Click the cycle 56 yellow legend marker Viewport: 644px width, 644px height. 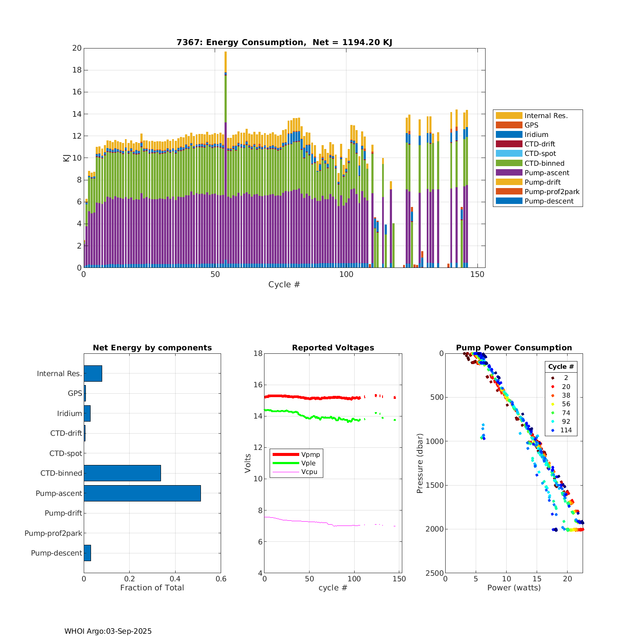[553, 404]
